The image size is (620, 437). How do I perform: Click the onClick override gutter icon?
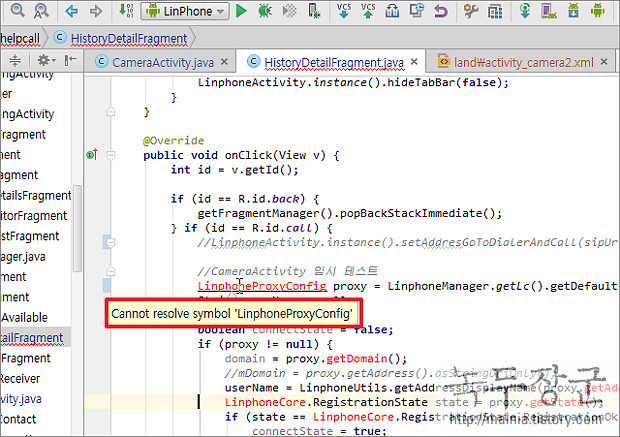tap(92, 155)
